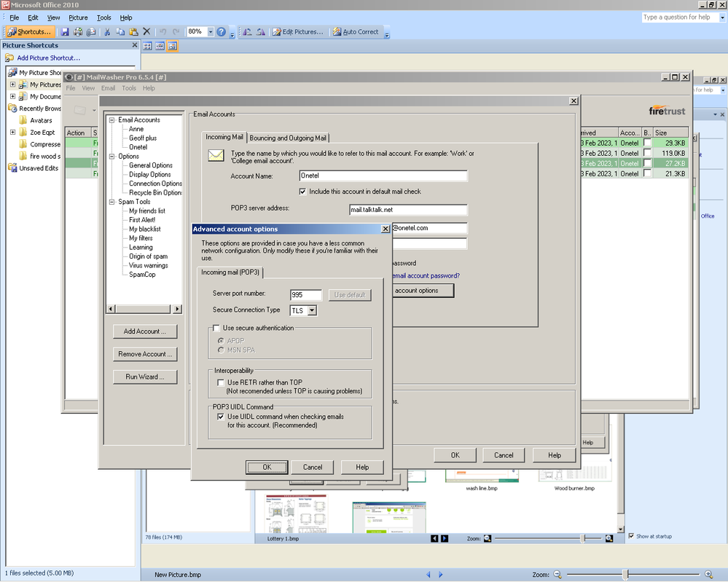Select the Incoming Mail tab
728x582 pixels.
click(x=224, y=137)
